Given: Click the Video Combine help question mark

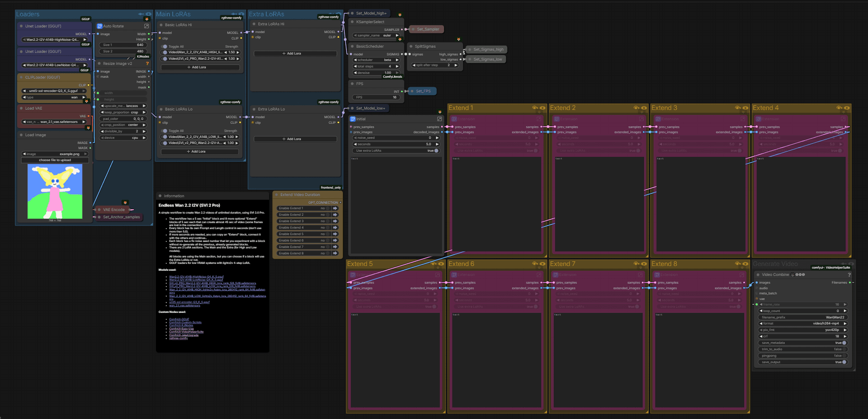Looking at the screenshot, I should coord(849,275).
